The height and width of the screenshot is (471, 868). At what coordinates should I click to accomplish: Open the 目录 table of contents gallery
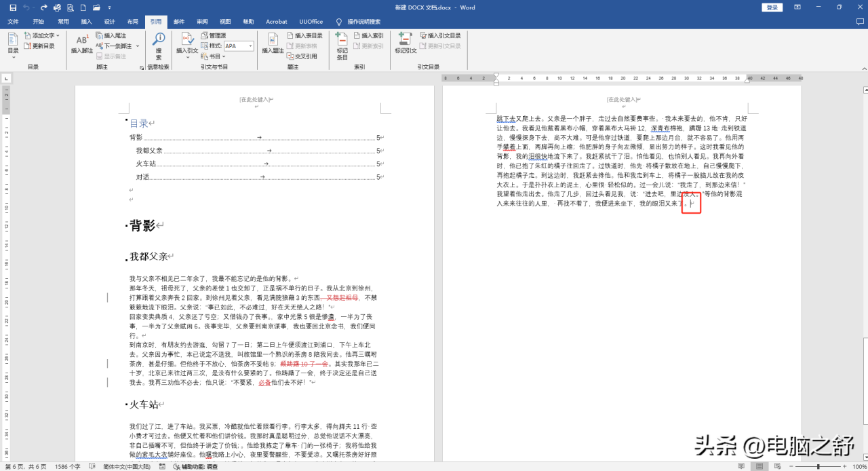13,45
